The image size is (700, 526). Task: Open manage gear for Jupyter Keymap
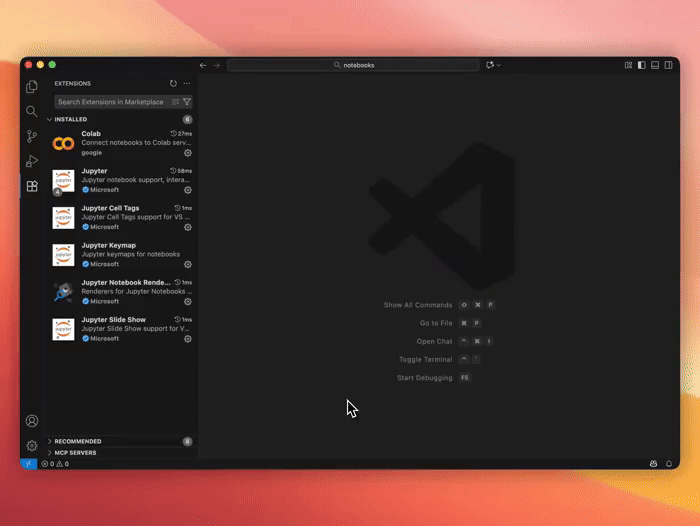point(188,264)
